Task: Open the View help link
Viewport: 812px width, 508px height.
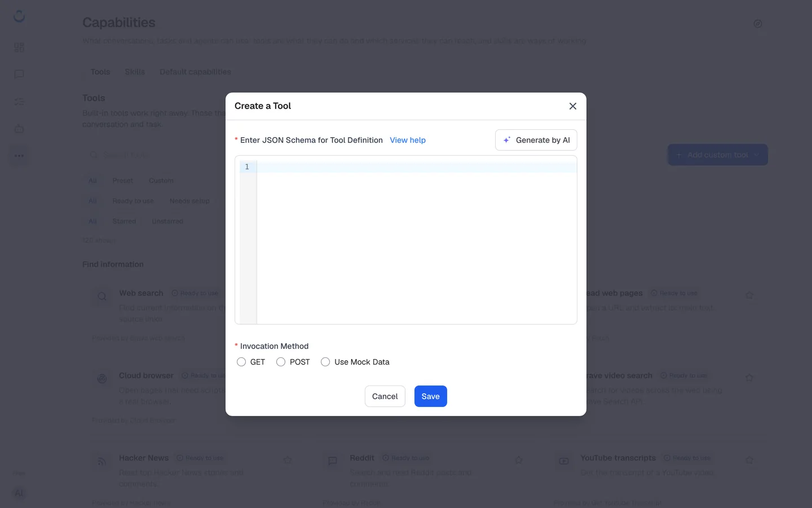Action: tap(408, 140)
